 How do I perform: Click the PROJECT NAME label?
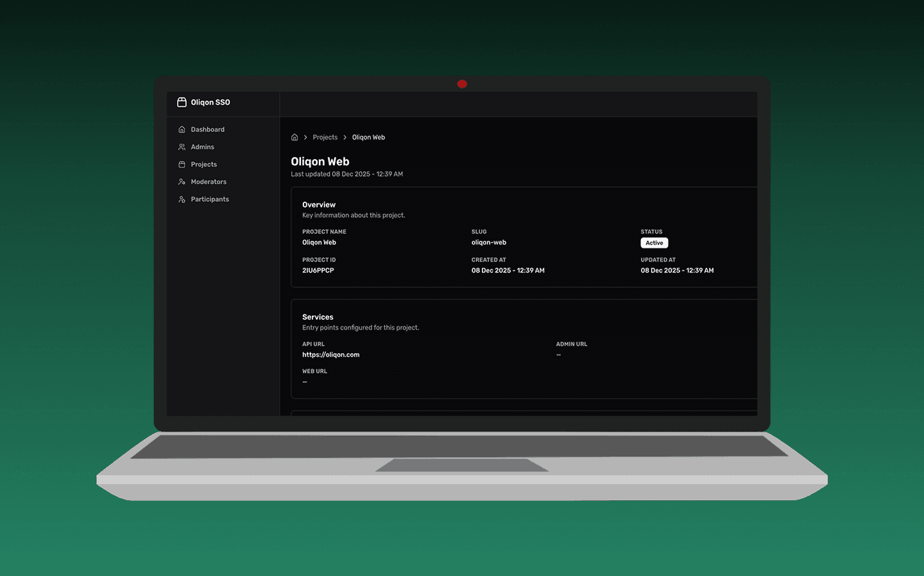pos(324,232)
